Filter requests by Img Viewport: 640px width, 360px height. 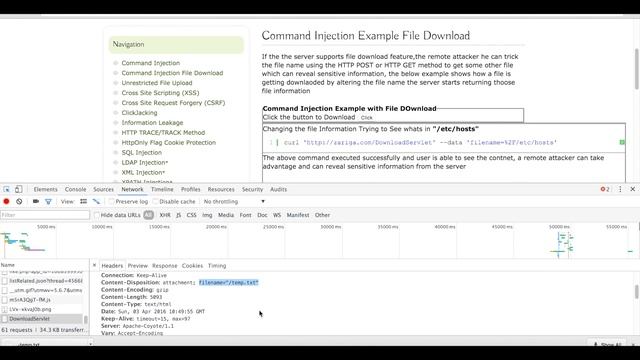pos(207,215)
